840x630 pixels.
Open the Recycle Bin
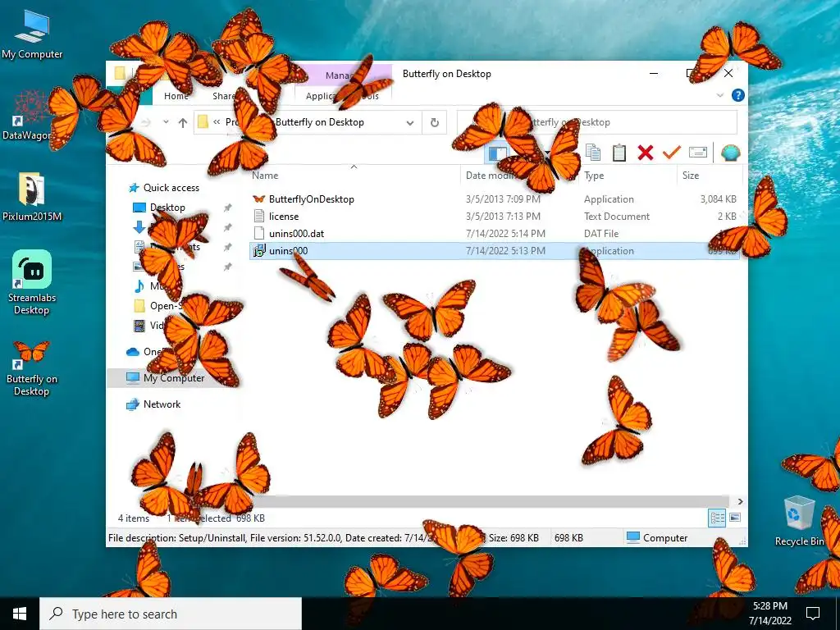tap(799, 521)
